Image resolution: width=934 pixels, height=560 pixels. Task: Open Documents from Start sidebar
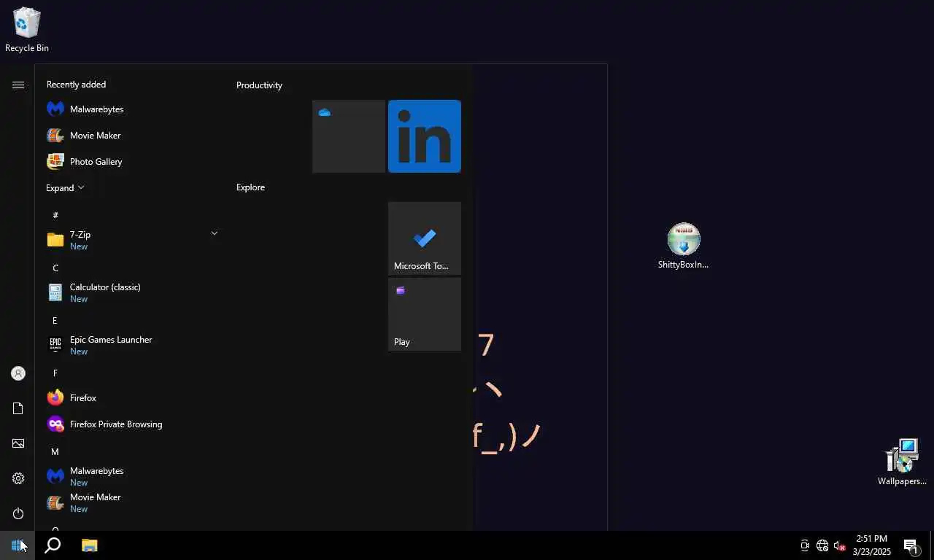click(18, 408)
